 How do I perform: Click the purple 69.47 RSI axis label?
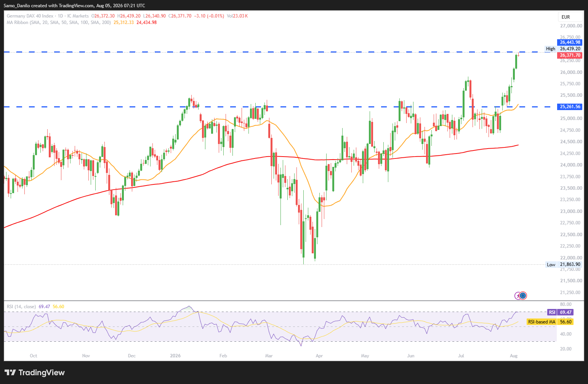coord(566,312)
